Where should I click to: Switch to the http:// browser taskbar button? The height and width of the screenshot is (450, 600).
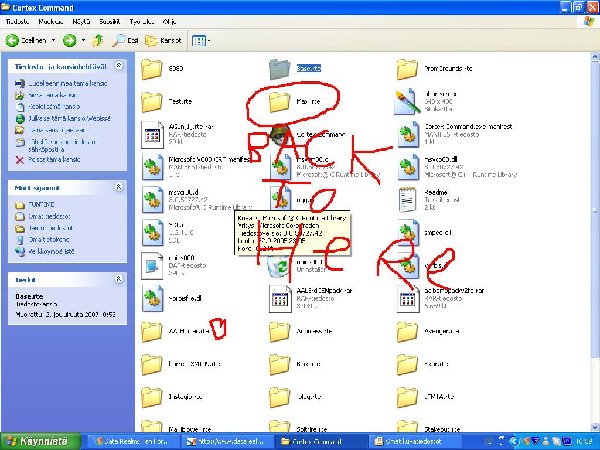pyautogui.click(x=227, y=442)
